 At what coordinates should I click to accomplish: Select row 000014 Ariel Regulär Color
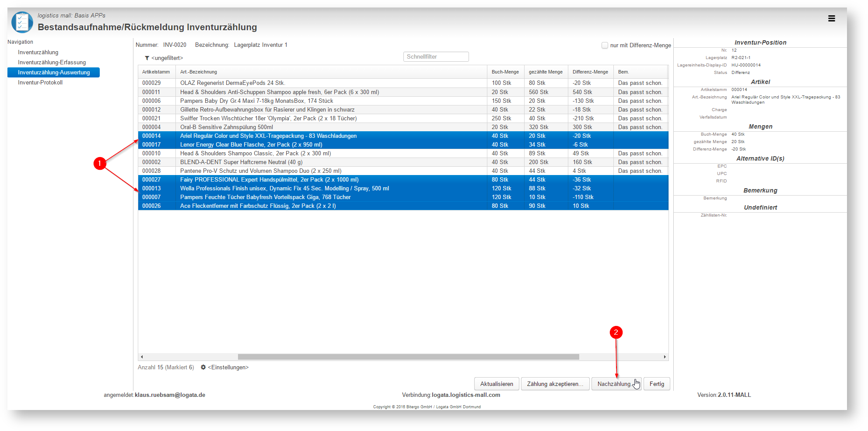pyautogui.click(x=403, y=136)
